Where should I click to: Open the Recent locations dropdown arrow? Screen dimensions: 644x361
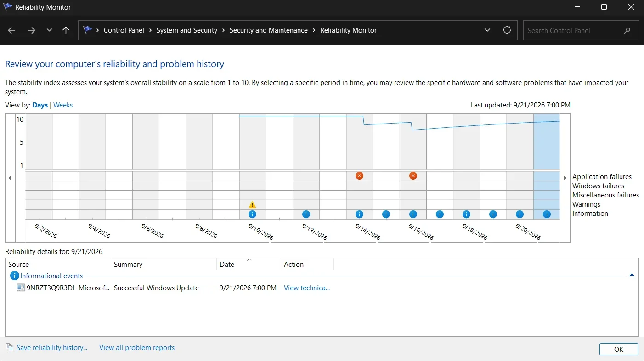click(49, 30)
